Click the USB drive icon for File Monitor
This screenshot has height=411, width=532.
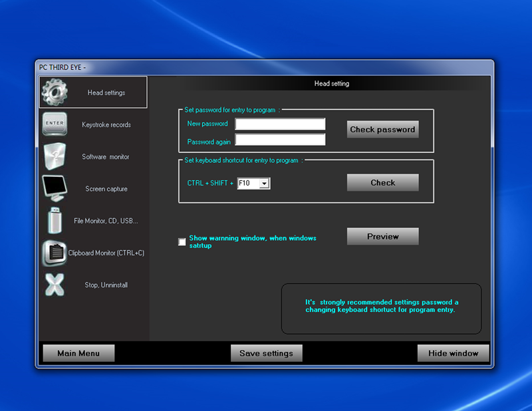(x=55, y=220)
